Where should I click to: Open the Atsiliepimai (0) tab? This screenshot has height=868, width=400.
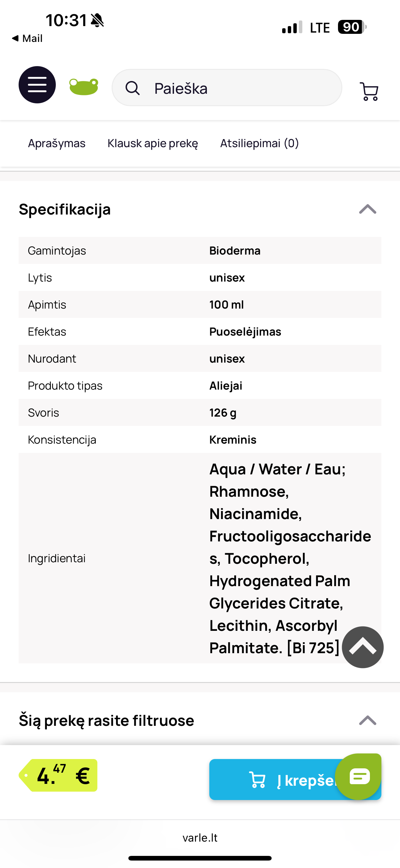click(x=259, y=143)
